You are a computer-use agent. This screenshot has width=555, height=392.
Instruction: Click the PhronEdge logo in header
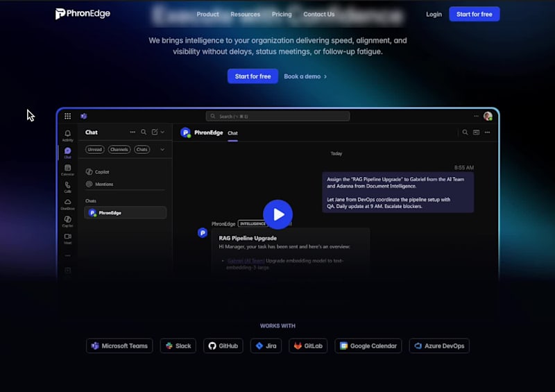[x=83, y=14]
